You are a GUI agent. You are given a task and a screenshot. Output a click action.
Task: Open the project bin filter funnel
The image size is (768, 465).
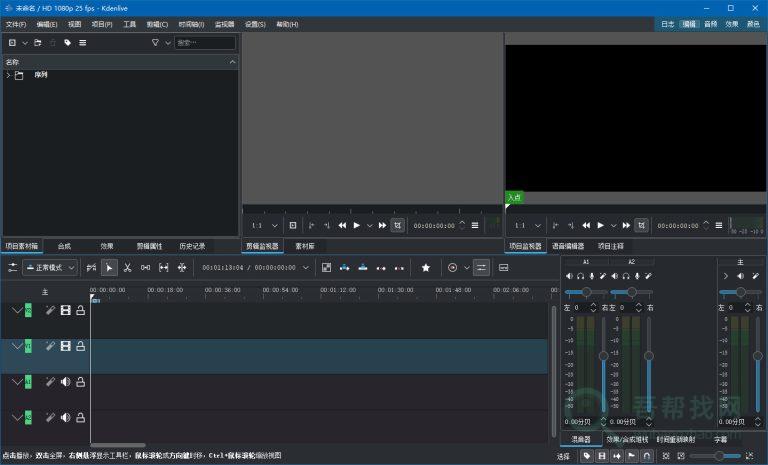point(155,43)
